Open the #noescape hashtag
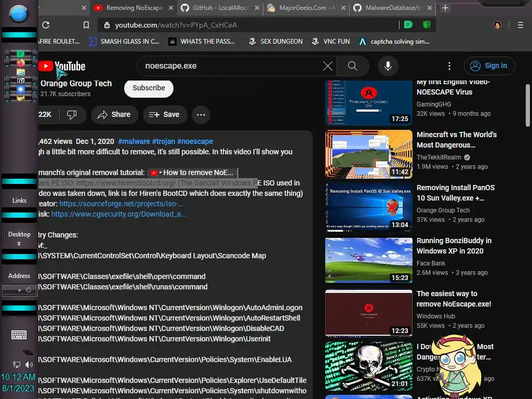 coord(195,141)
